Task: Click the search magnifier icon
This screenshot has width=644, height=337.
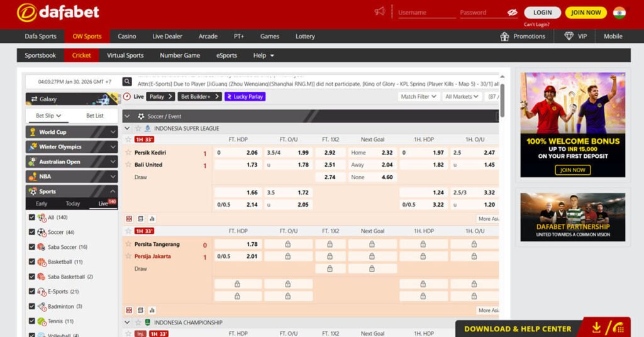Action: [127, 82]
